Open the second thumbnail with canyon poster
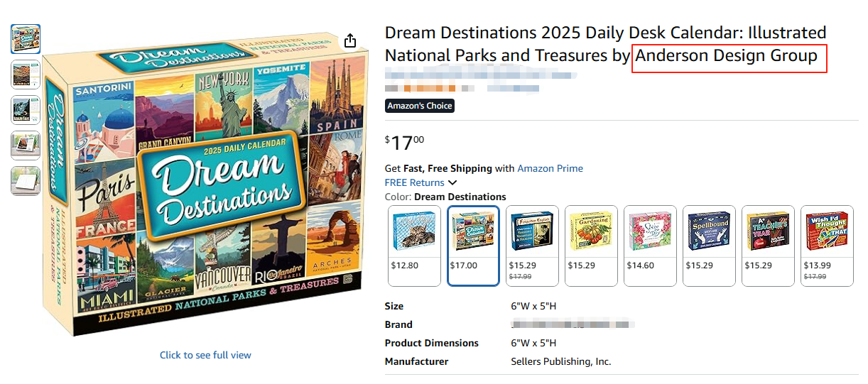Viewport: 868px width, 384px height. click(x=26, y=75)
